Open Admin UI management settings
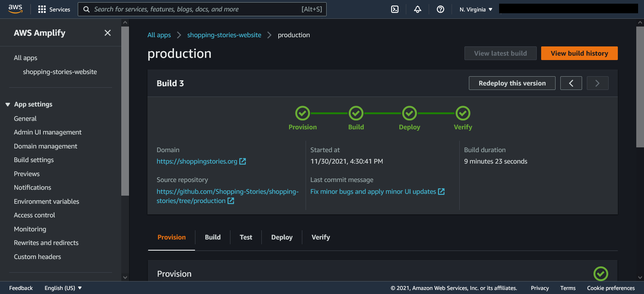The image size is (644, 294). [48, 132]
